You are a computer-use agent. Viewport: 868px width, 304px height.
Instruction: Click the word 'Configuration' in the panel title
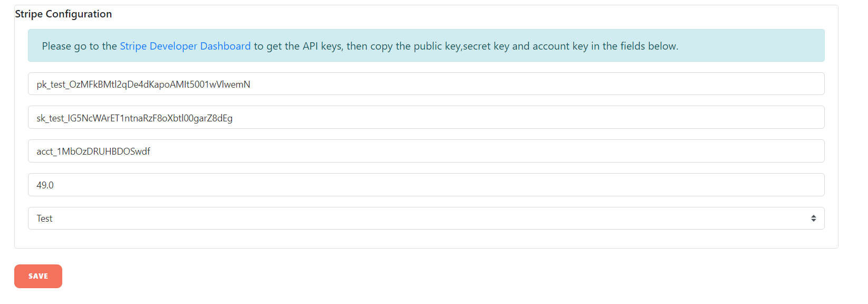point(79,14)
